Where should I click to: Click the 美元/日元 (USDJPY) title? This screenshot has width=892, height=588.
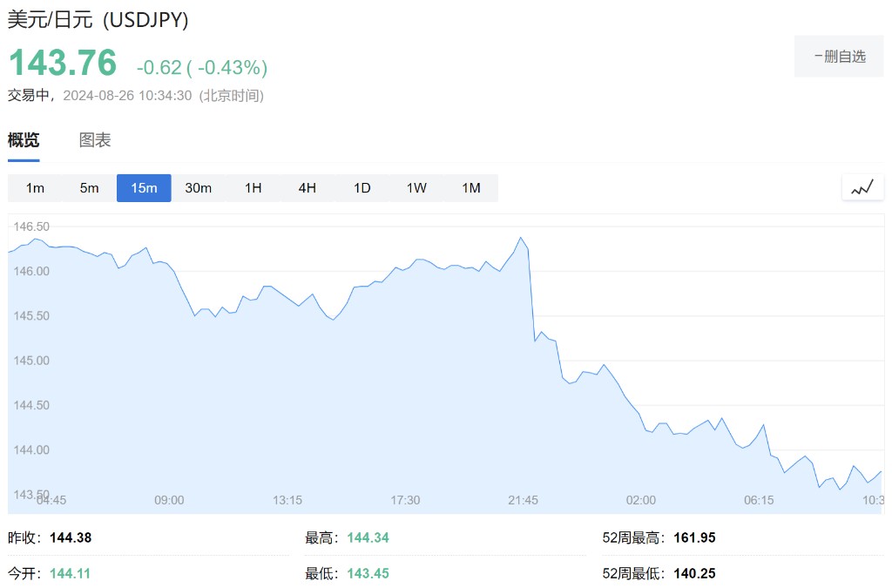(98, 20)
